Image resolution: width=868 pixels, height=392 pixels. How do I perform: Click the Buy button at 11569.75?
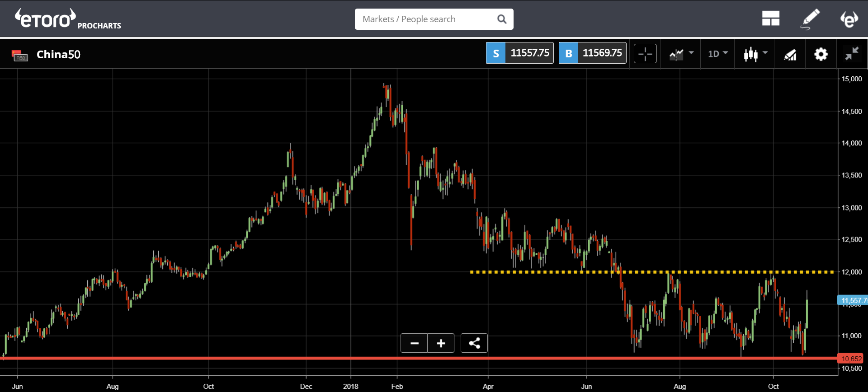593,53
